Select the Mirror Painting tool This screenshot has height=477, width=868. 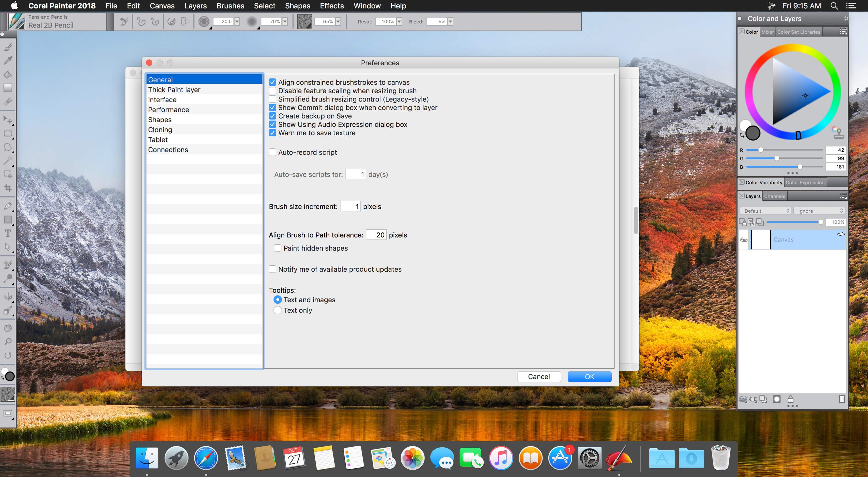(x=8, y=297)
